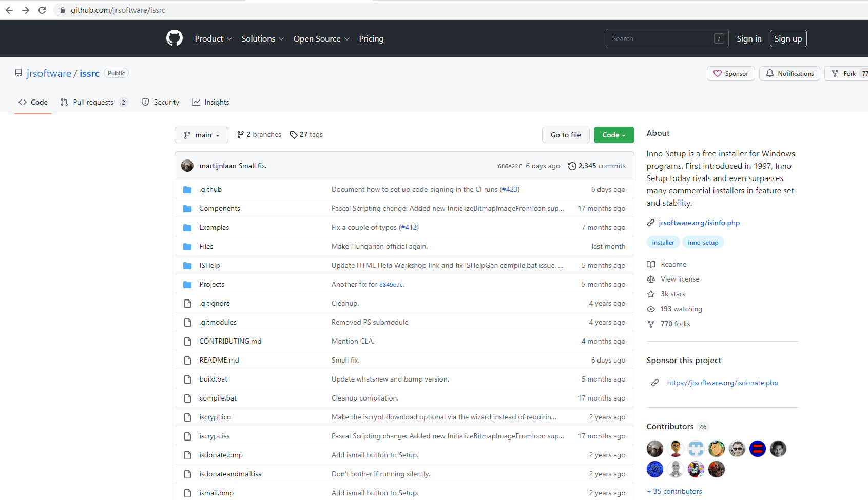
Task: Click the first contributor avatar
Action: pos(655,449)
